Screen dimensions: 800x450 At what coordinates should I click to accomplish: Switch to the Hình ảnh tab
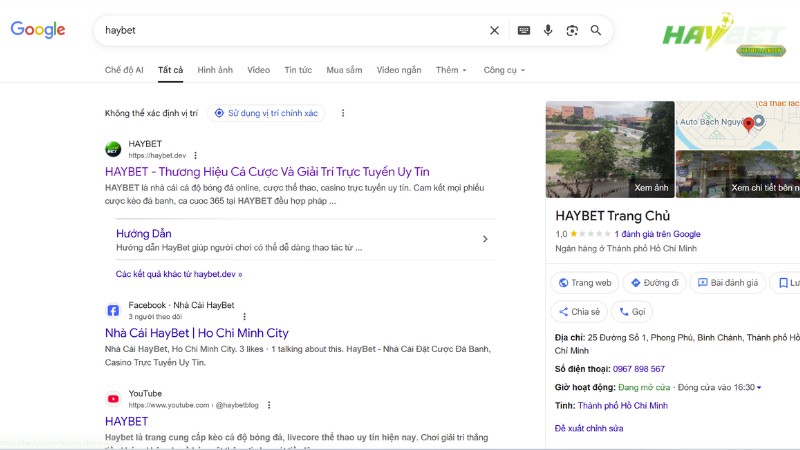(215, 70)
